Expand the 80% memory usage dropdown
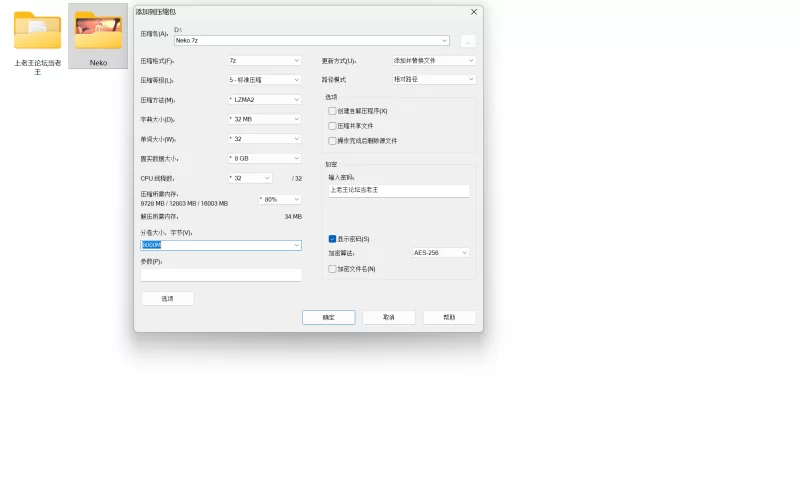Screen dimensions: 800x483 click(279, 199)
